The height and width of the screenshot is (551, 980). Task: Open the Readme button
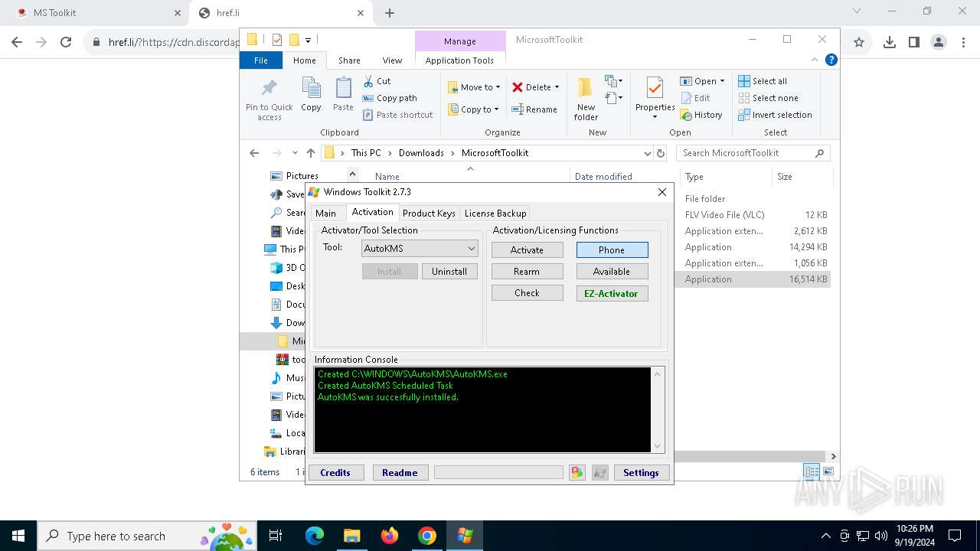click(x=400, y=473)
